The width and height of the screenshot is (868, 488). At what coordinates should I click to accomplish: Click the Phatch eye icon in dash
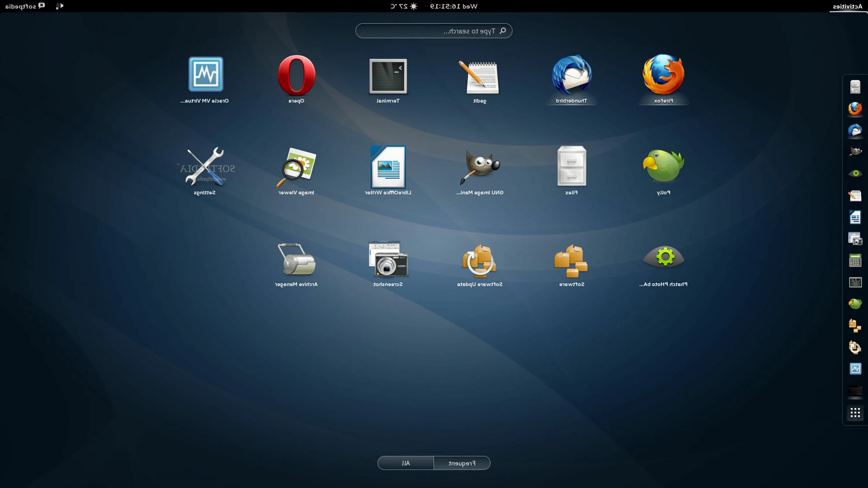click(855, 173)
